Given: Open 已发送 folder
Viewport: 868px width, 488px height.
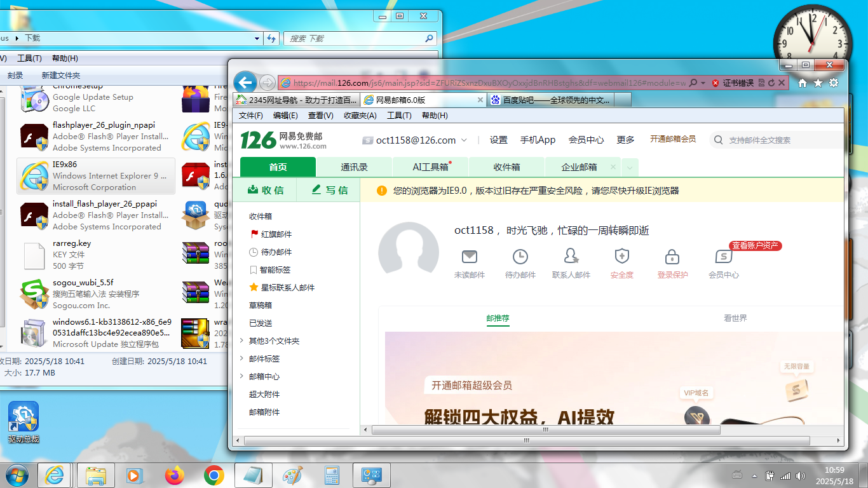Looking at the screenshot, I should pos(261,323).
